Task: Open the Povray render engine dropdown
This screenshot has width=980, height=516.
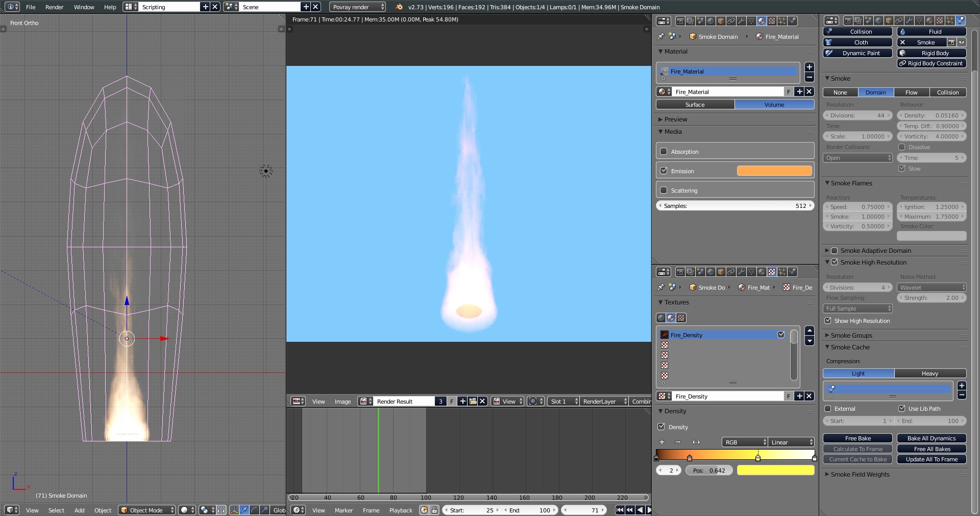Action: (357, 7)
